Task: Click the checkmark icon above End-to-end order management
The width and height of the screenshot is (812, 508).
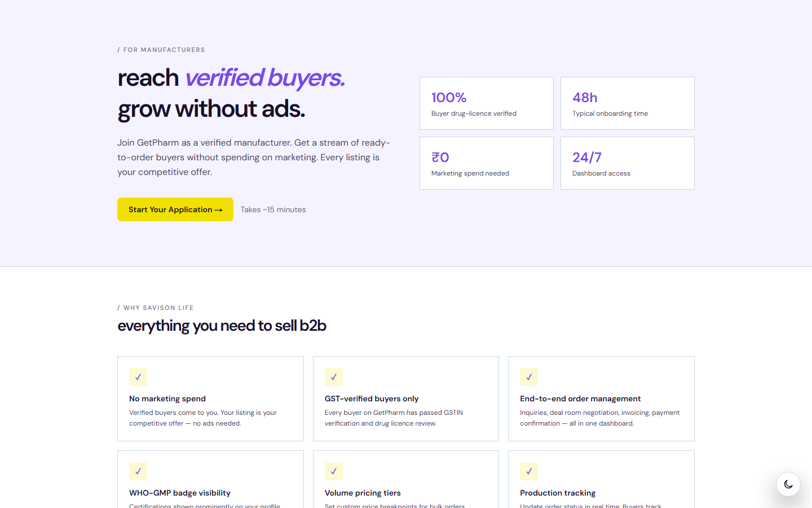Action: tap(529, 377)
